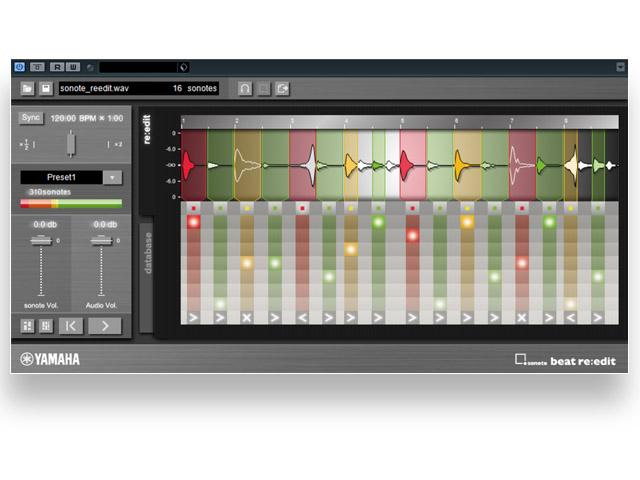640x480 pixels.
Task: Switch to the database tab
Action: (147, 253)
